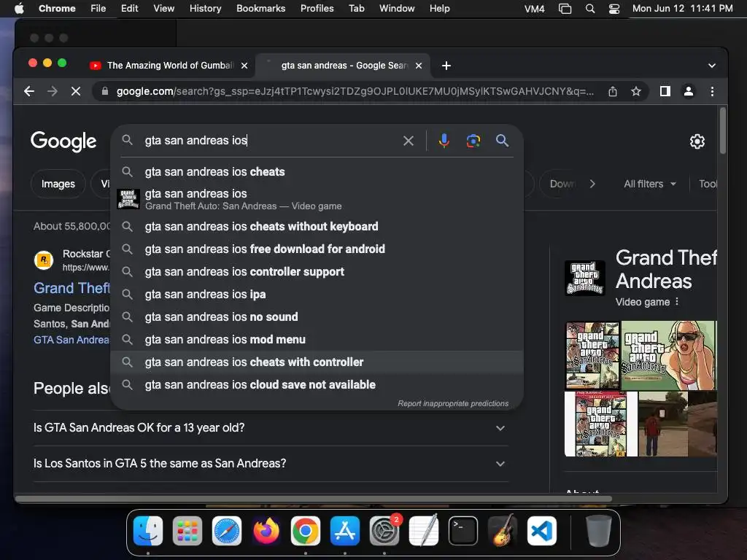Open the GTA cover art collage thumbnail
Screen dimensions: 747x560
[x=592, y=355]
